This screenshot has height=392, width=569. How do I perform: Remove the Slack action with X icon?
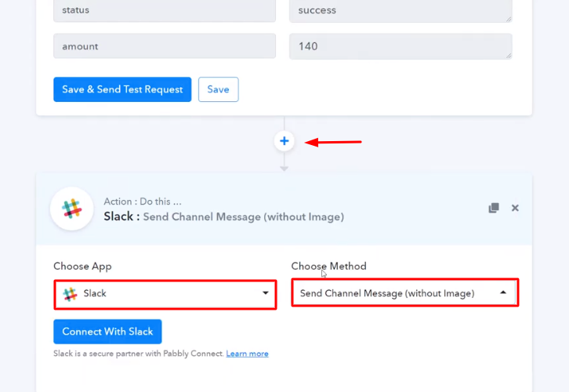515,208
